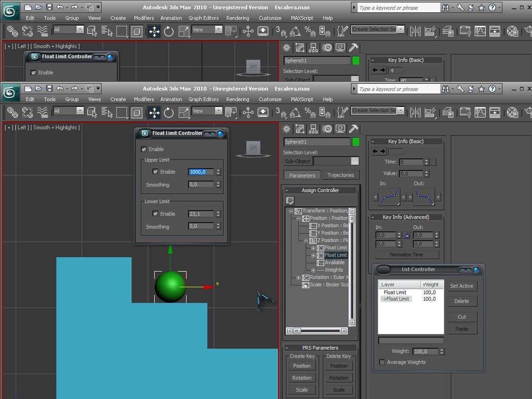532x399 pixels.
Task: Toggle Enable checkbox in top window Float Limit dialog
Action: click(33, 72)
